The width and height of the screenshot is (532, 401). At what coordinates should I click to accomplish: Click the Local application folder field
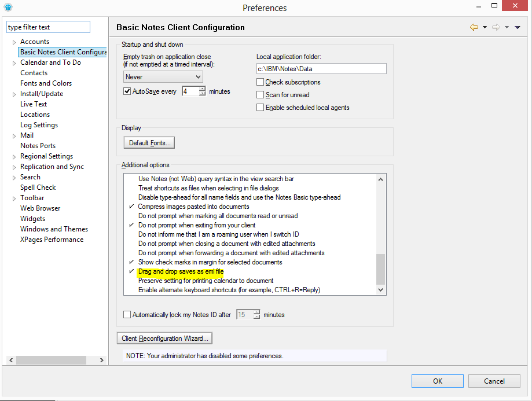(x=321, y=69)
